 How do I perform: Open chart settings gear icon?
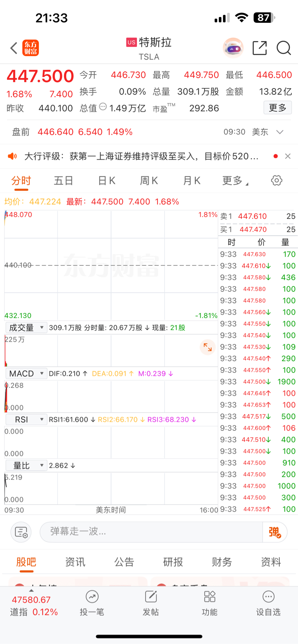tap(277, 181)
